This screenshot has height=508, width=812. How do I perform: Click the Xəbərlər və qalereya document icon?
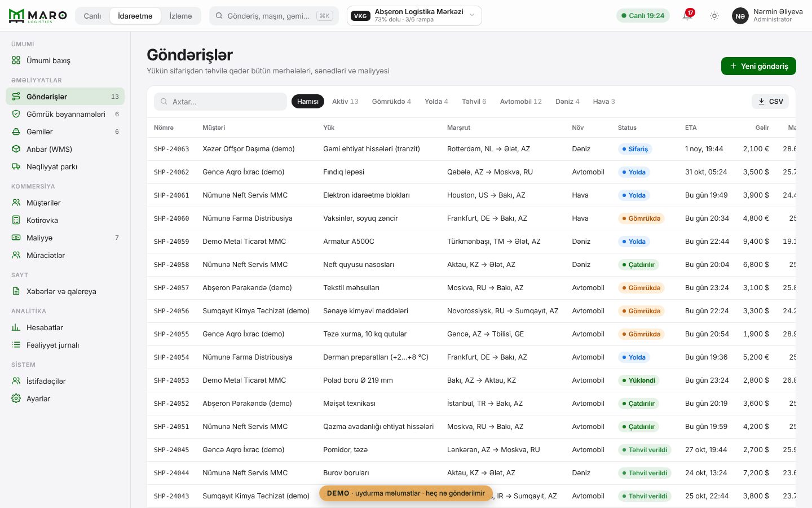click(16, 291)
